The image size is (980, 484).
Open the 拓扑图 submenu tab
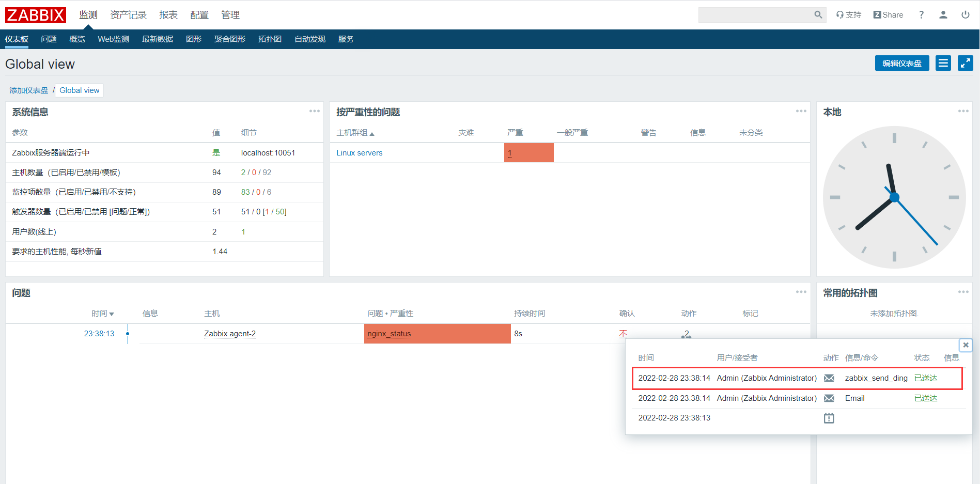pyautogui.click(x=270, y=39)
